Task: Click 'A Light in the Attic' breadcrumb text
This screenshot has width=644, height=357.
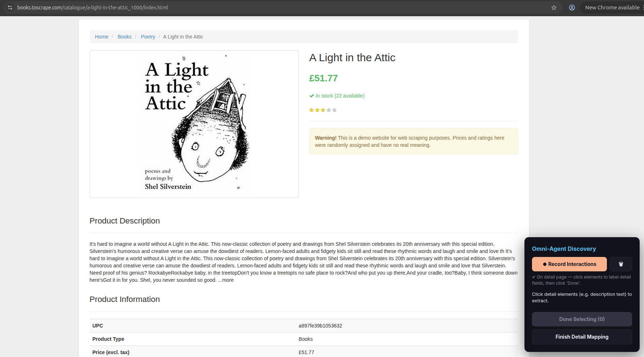Action: [183, 37]
